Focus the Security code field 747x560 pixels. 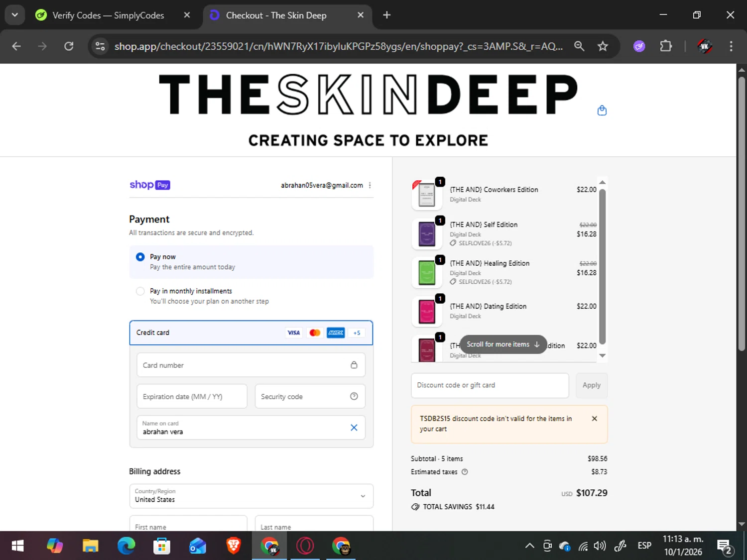pyautogui.click(x=310, y=396)
